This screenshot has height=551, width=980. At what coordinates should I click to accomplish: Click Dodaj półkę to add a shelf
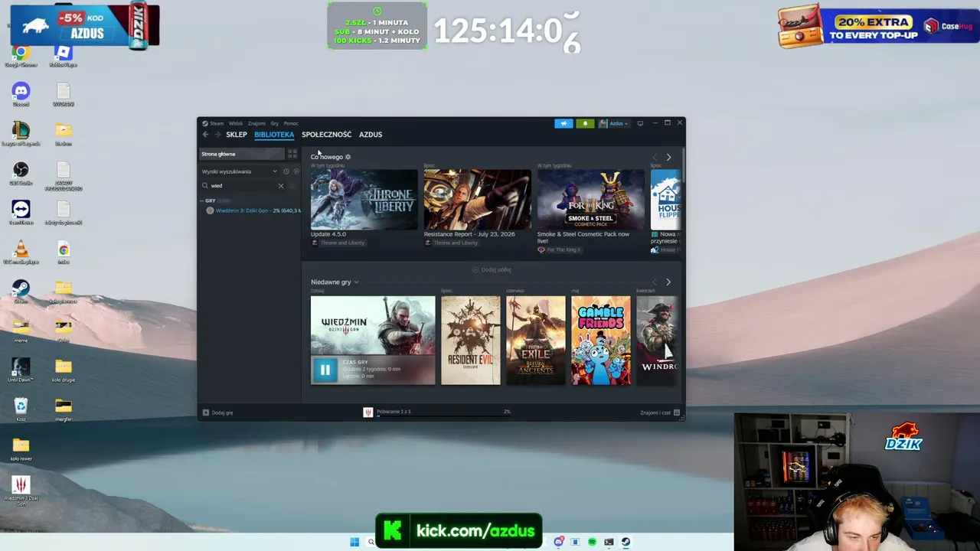492,270
